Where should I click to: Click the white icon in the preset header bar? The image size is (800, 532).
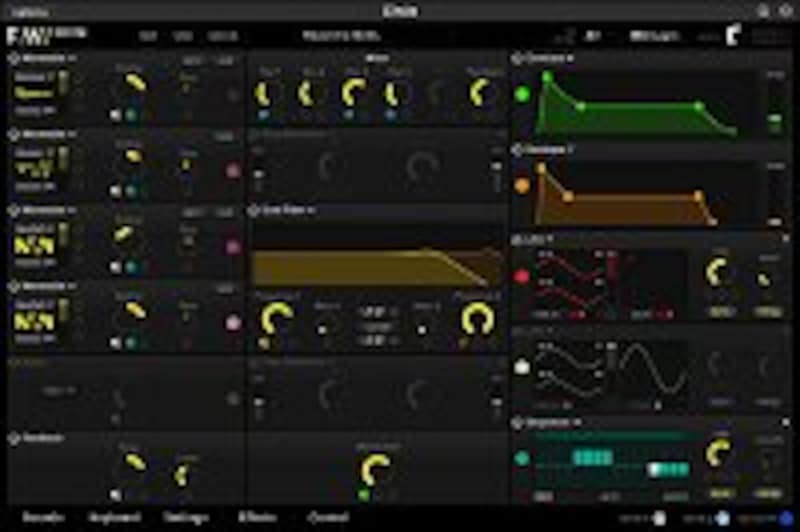click(733, 35)
